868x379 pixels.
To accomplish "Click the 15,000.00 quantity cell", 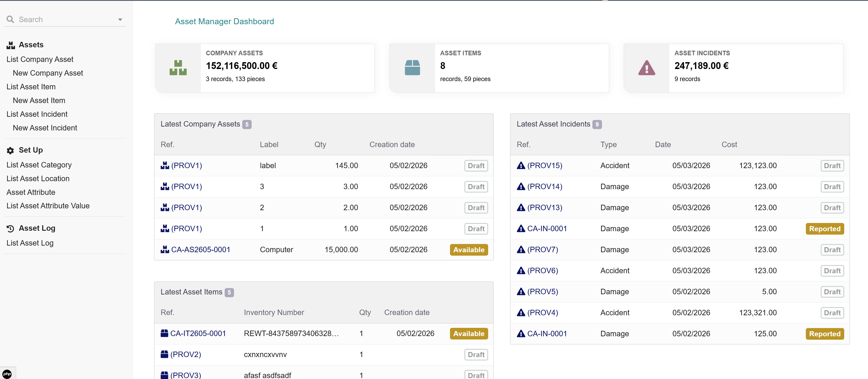I will [341, 250].
